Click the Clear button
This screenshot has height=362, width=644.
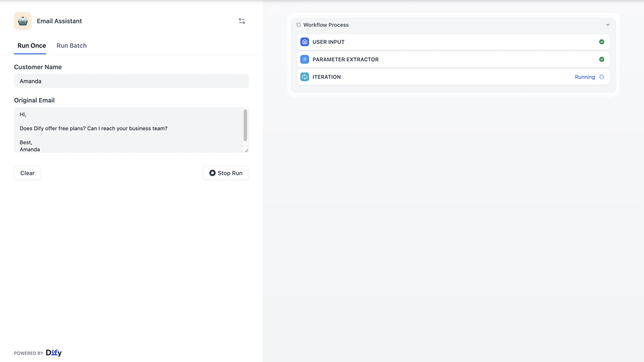(x=27, y=173)
